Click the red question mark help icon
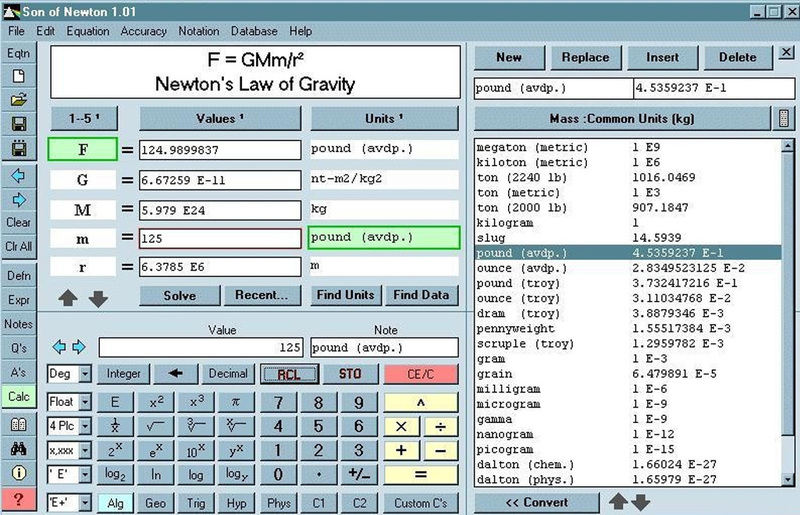The image size is (800, 515). [18, 499]
